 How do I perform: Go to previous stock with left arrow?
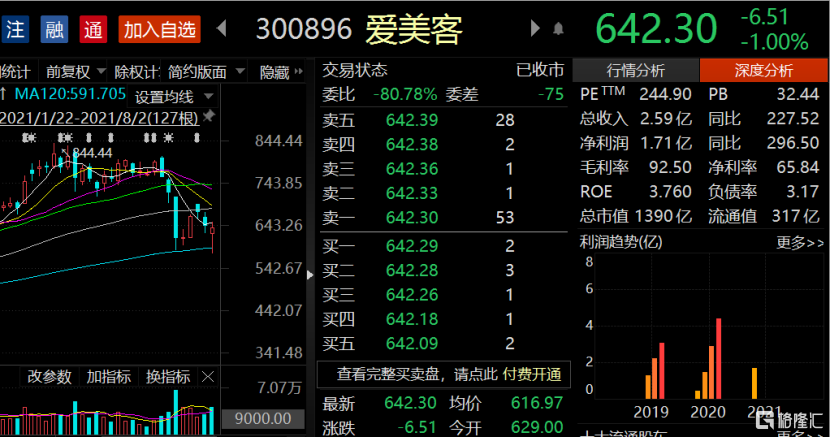click(x=222, y=28)
